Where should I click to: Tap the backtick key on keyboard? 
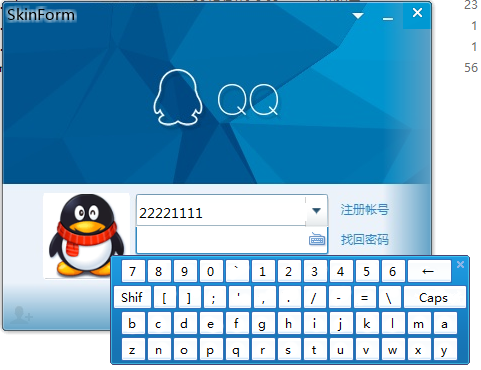click(x=237, y=271)
